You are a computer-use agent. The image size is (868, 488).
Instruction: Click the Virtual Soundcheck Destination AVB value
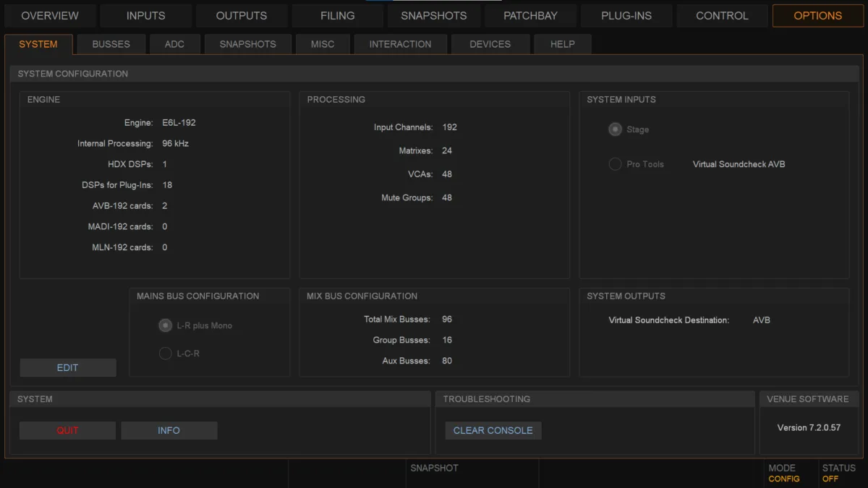point(762,320)
